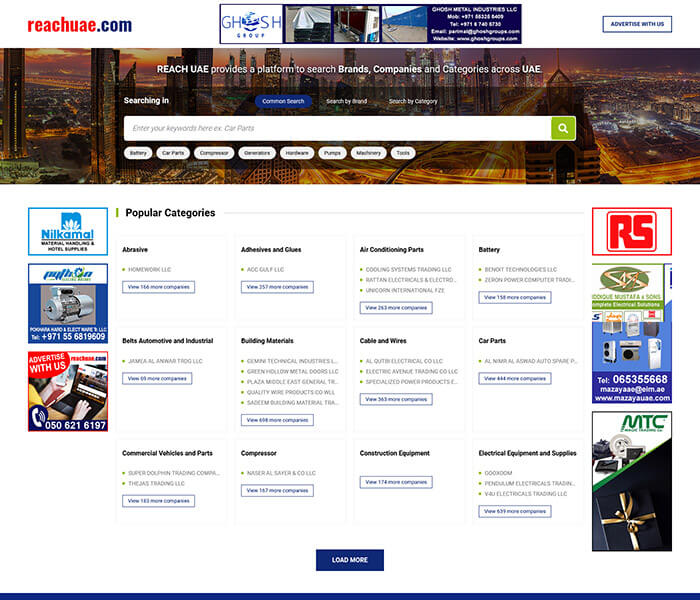Choose the Compressor quick search tag
The image size is (700, 600).
[214, 153]
